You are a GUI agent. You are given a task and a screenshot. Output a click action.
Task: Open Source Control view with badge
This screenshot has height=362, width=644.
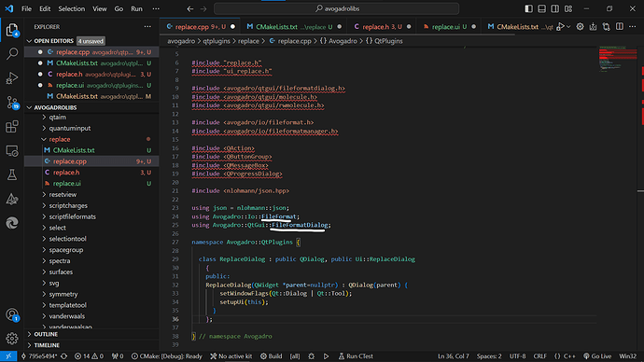coord(12,103)
